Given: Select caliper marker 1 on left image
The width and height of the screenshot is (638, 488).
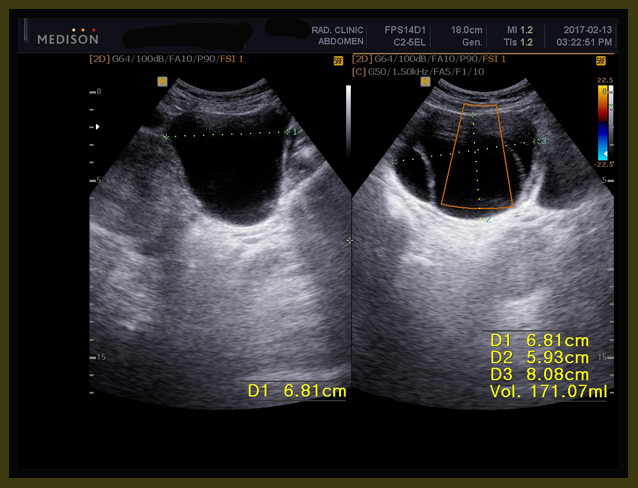Looking at the screenshot, I should 292,132.
